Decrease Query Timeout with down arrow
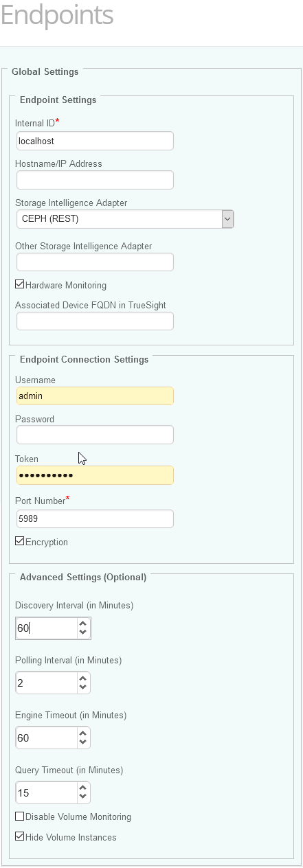 [x=82, y=797]
